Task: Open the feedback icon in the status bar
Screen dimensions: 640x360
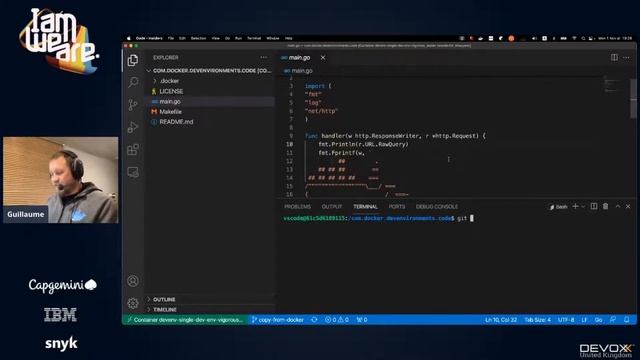Action: pos(613,320)
